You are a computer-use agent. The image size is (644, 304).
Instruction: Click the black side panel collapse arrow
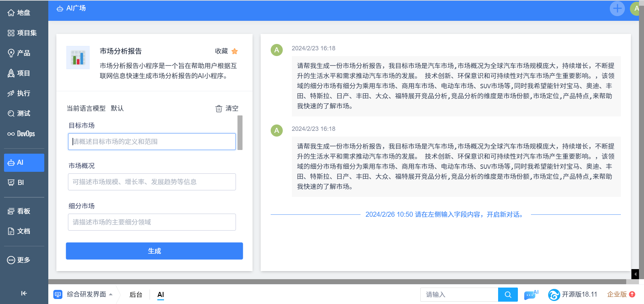tap(635, 274)
